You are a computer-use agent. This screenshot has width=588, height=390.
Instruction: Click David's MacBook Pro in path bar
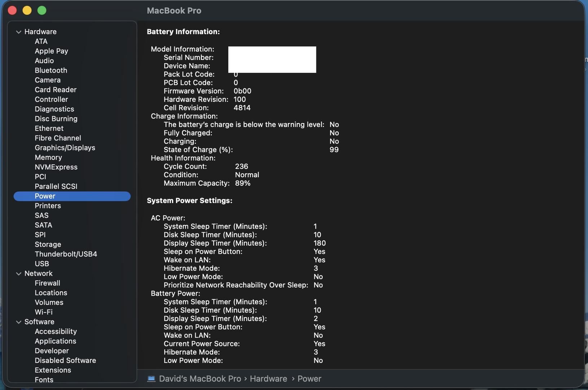coord(200,379)
